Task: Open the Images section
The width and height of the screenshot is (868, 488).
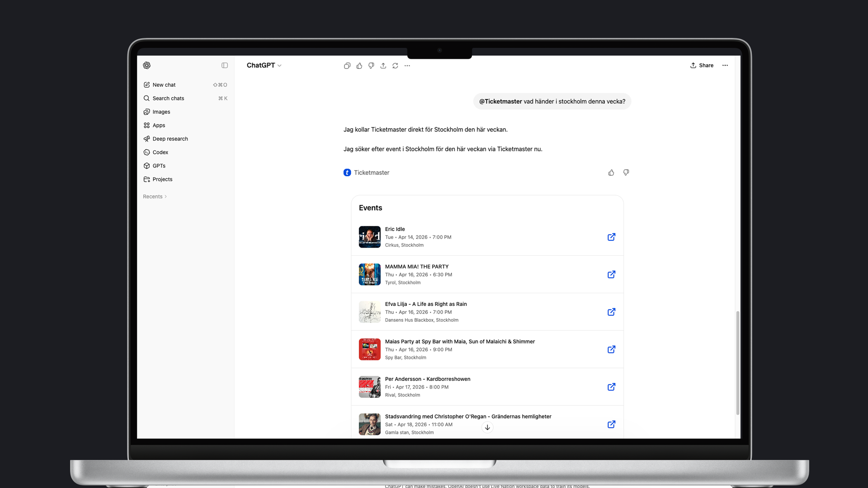Action: (x=161, y=112)
